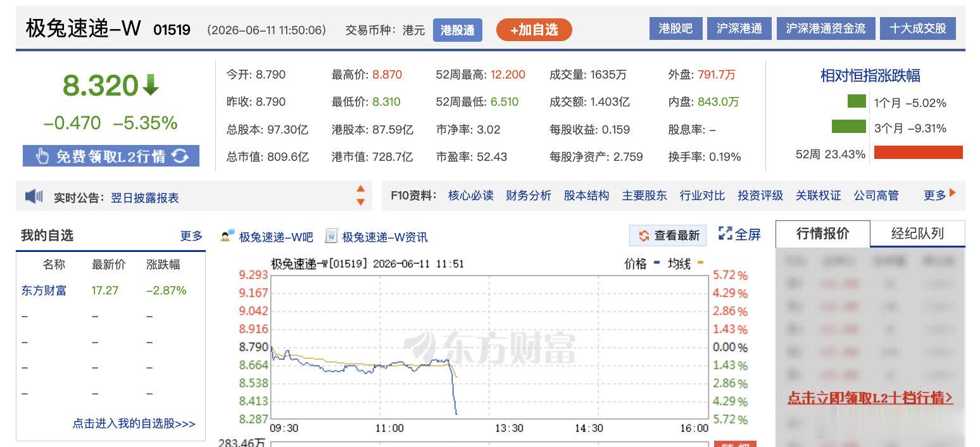Open 主要股东 link
The image size is (980, 447).
[644, 196]
